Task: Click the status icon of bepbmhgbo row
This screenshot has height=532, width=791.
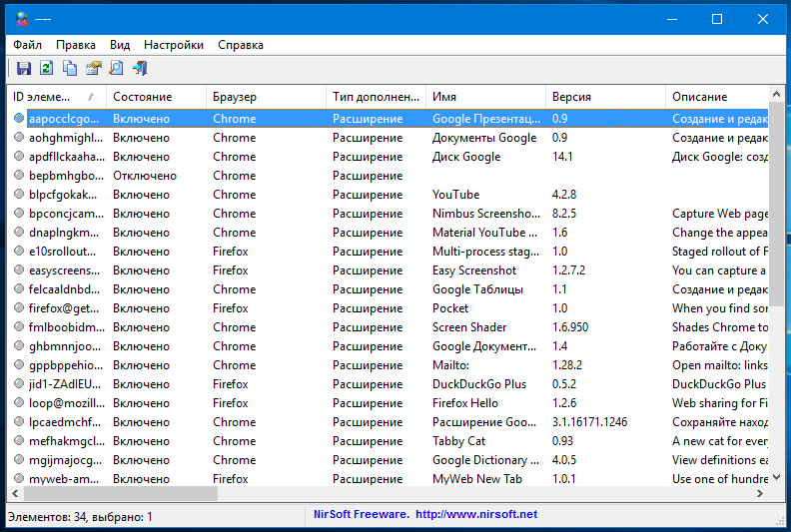Action: coord(19,175)
